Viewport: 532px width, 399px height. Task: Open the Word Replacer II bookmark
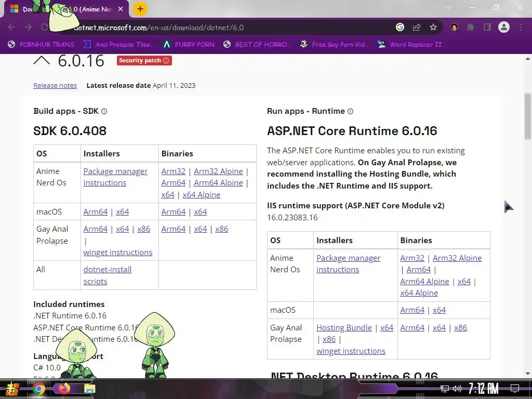[410, 45]
